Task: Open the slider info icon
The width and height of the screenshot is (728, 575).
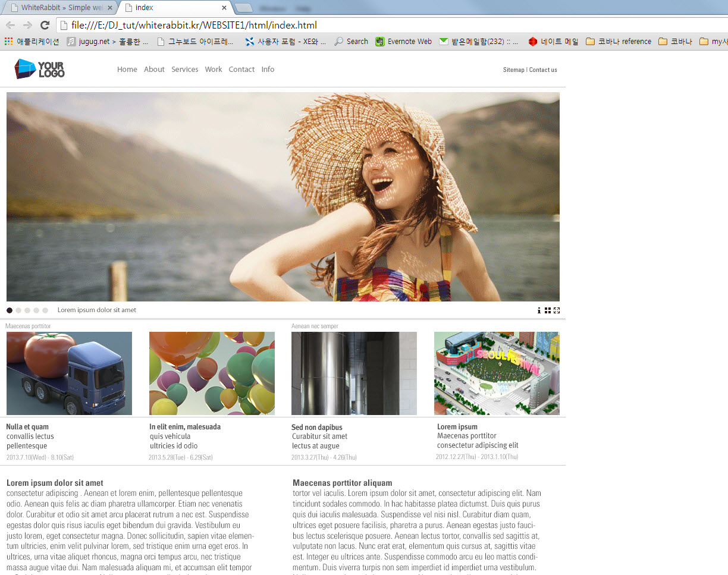Action: [x=539, y=310]
